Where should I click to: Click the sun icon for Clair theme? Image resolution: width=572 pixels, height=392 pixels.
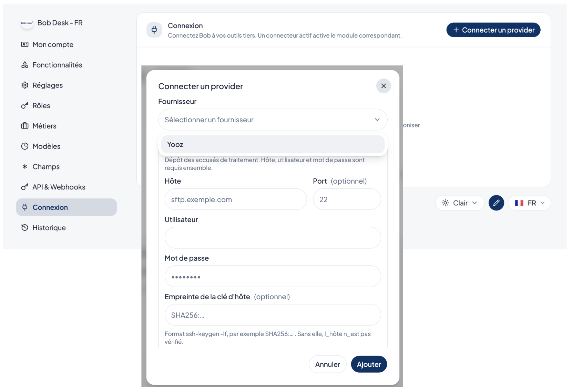(445, 203)
